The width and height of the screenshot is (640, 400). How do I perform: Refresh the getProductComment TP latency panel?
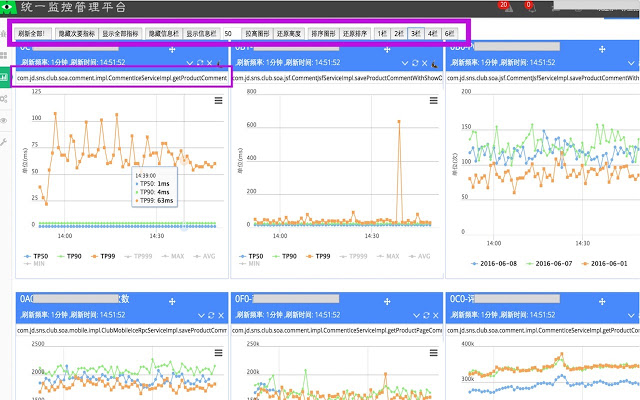tap(200, 63)
